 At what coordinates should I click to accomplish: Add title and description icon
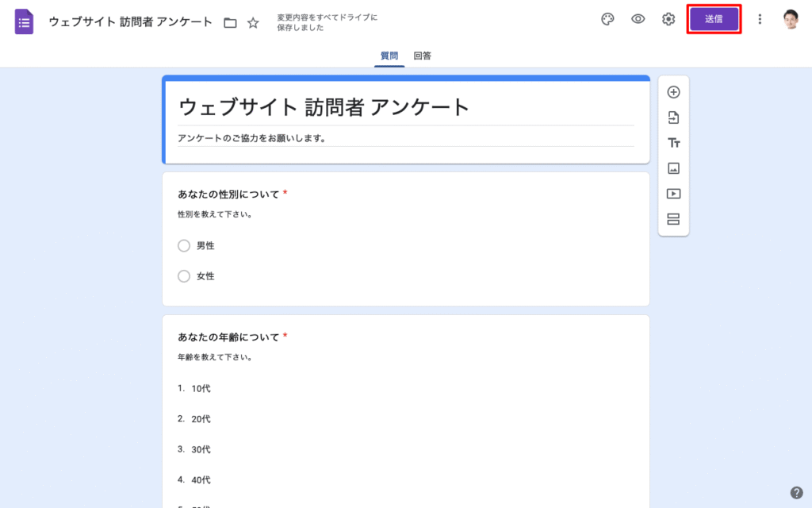click(x=673, y=143)
